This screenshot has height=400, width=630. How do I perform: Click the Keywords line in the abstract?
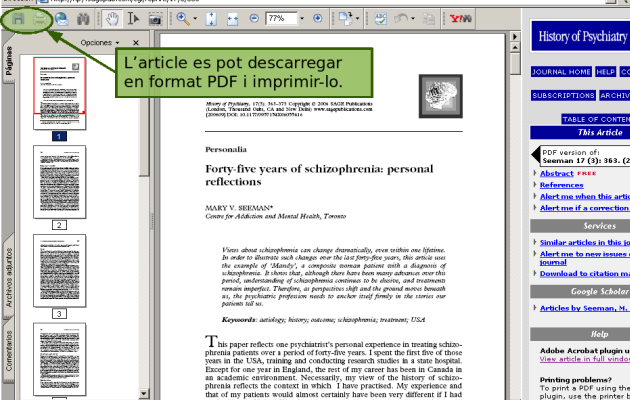(323, 320)
